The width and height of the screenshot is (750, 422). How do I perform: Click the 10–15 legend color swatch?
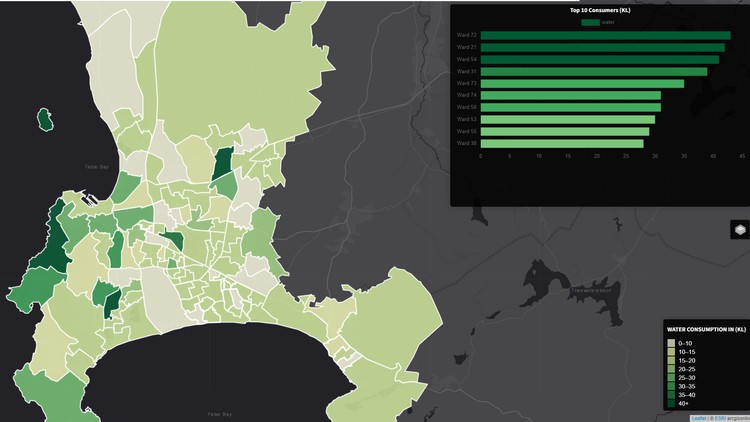671,353
